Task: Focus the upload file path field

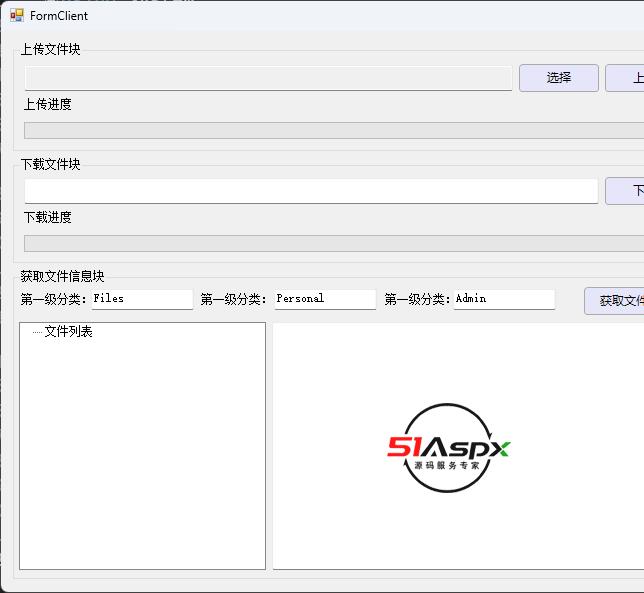Action: point(268,78)
